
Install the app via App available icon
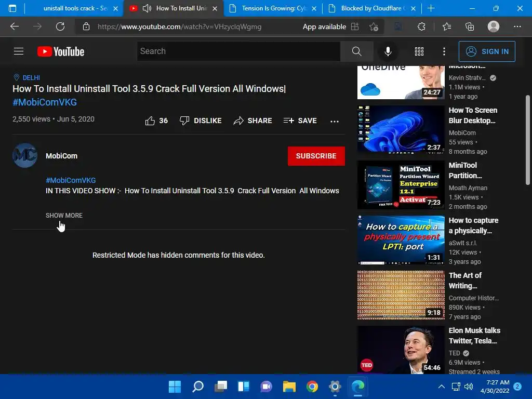[x=355, y=26]
